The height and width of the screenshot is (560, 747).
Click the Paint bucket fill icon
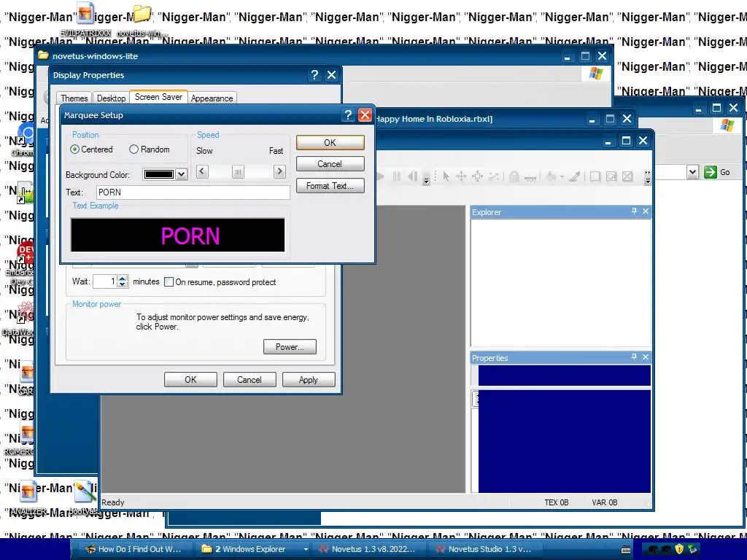click(x=551, y=176)
